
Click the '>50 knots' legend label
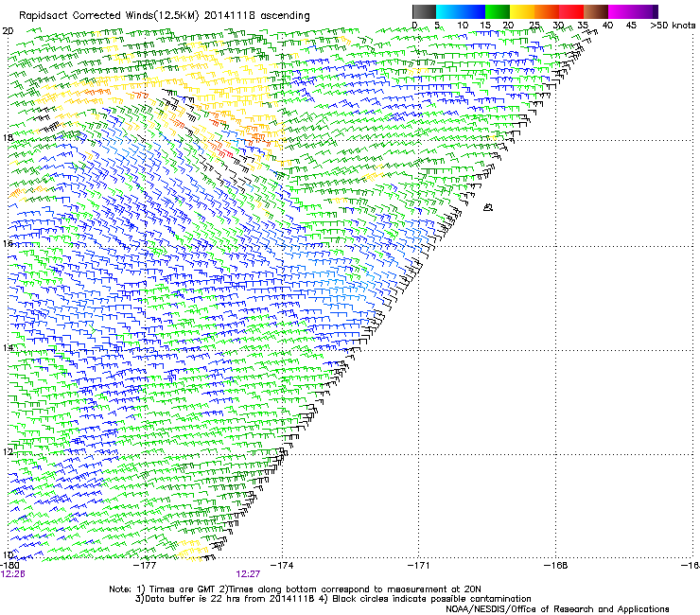click(x=673, y=26)
